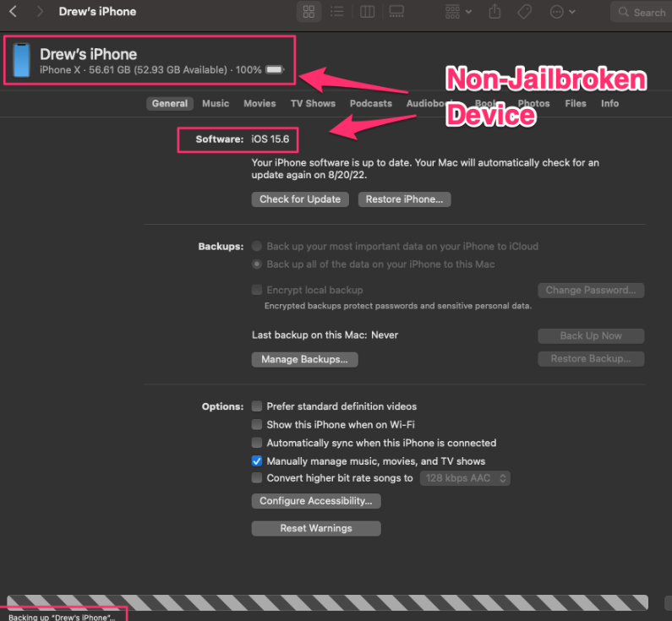The height and width of the screenshot is (621, 672).
Task: Select the General tab
Action: point(170,104)
